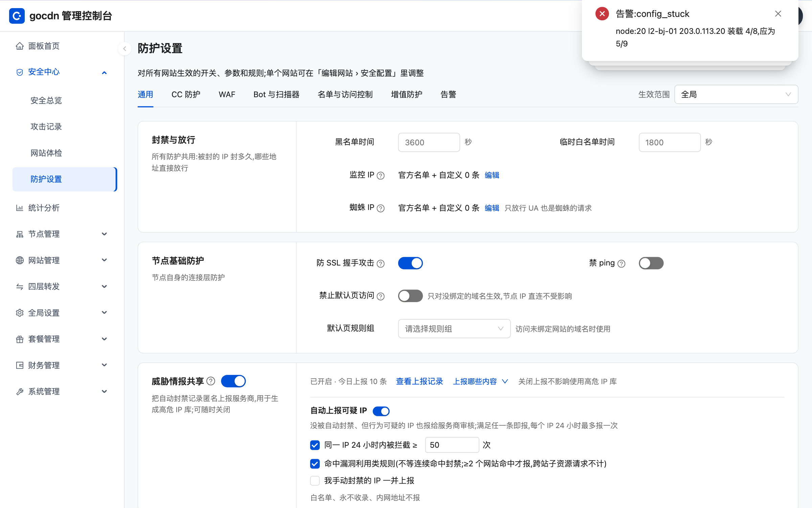Click the help icon beside 禁 ping
The image size is (812, 508).
click(621, 263)
